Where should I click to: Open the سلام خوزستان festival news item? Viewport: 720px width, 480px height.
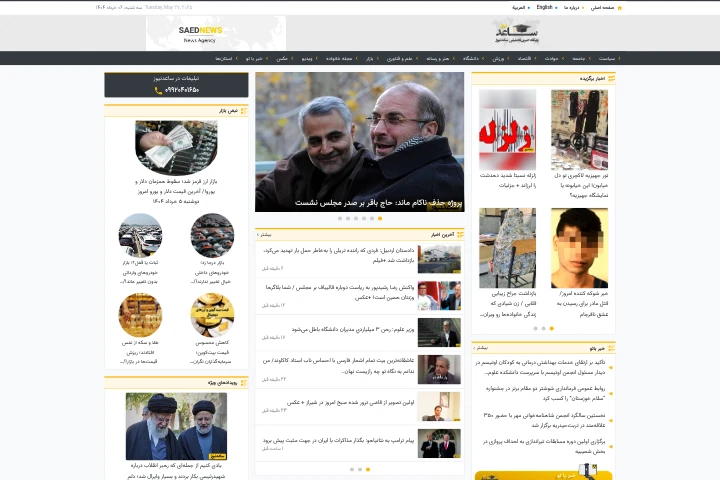point(546,393)
